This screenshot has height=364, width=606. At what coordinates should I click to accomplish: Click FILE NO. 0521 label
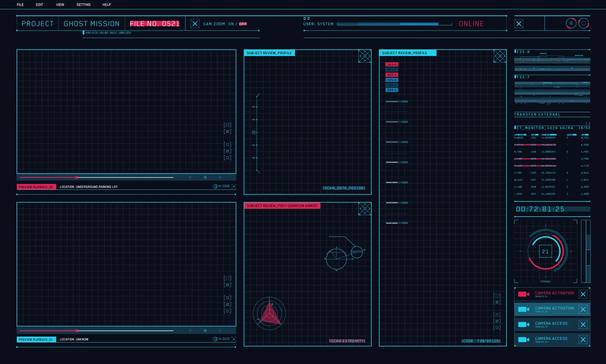pos(155,23)
